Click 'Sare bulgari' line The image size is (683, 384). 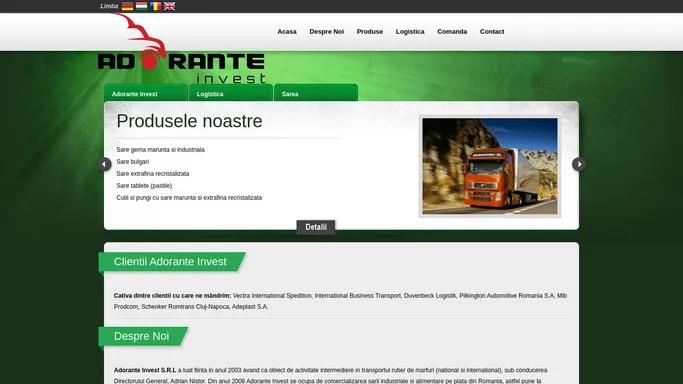click(x=132, y=162)
